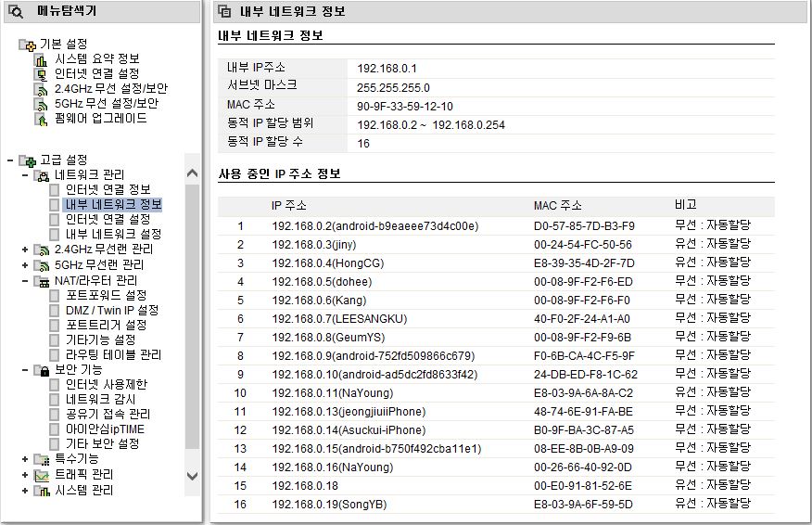Image resolution: width=812 pixels, height=525 pixels.
Task: Click page icon next to 인터넷 연결 정보
Action: [55, 189]
